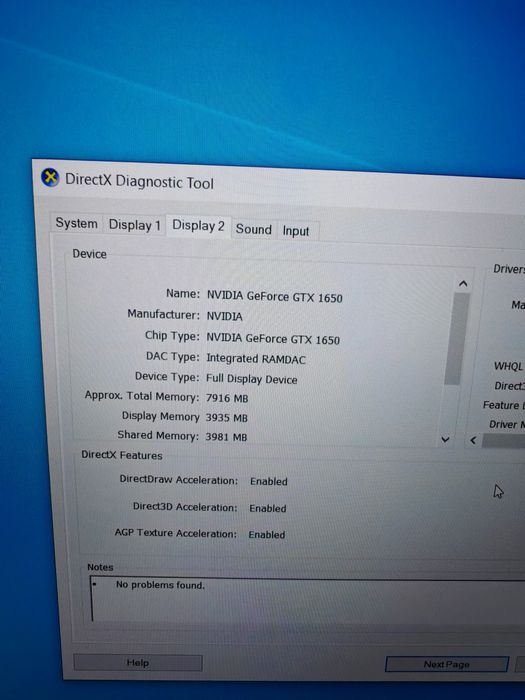Screen dimensions: 525x700
Task: Click the No problems found note
Action: 160,585
